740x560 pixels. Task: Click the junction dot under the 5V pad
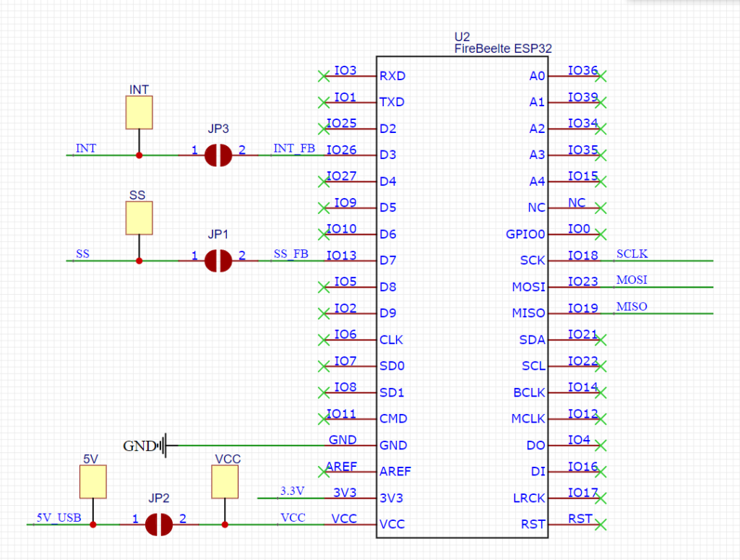pyautogui.click(x=93, y=525)
